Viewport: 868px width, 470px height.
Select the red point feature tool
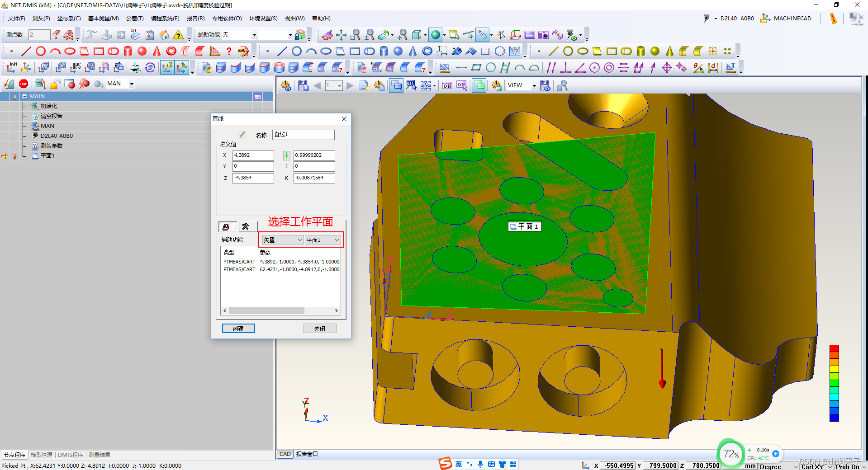12,51
